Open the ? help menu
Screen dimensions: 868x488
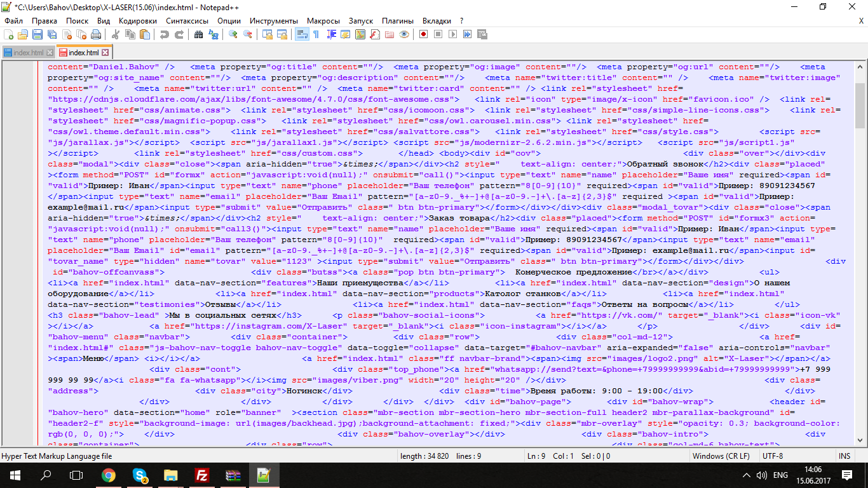tap(462, 21)
